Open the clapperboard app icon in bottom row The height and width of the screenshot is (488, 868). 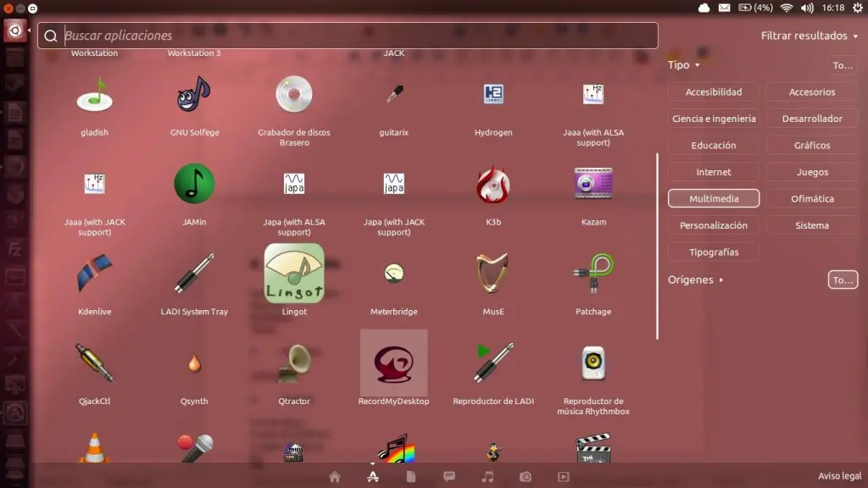(x=593, y=449)
